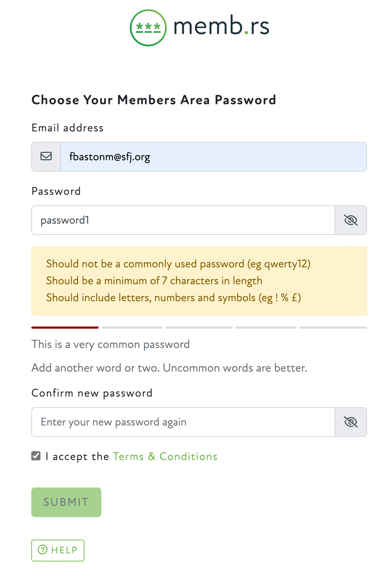The width and height of the screenshot is (392, 584).
Task: Click the yellow password requirements box
Action: [x=199, y=280]
